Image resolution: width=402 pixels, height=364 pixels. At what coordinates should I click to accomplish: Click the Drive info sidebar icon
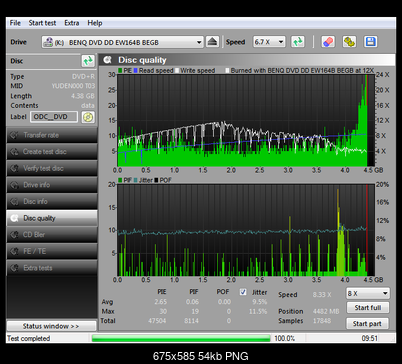coord(14,185)
